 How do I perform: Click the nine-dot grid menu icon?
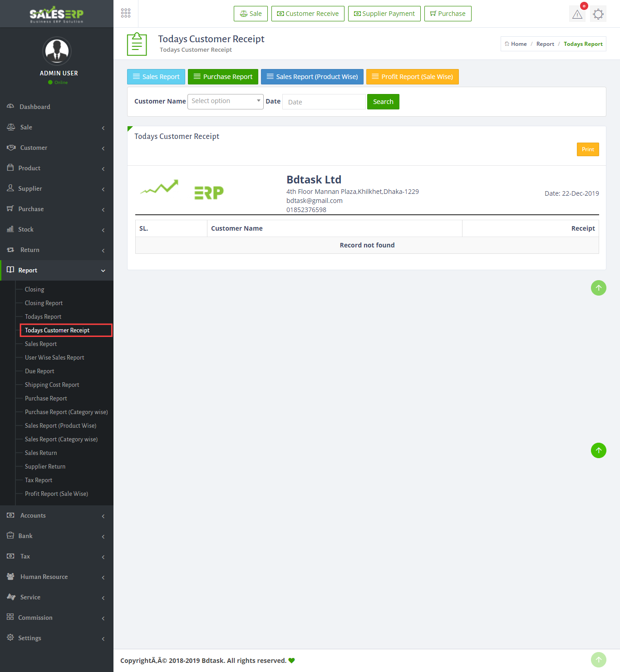pos(126,13)
